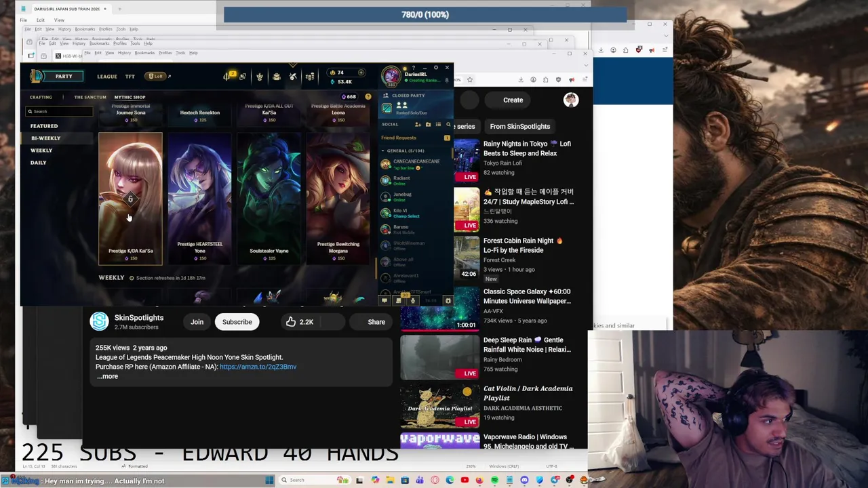Click the bug report icon in client footer
Viewport: 868px width, 488px height.
[x=448, y=300]
